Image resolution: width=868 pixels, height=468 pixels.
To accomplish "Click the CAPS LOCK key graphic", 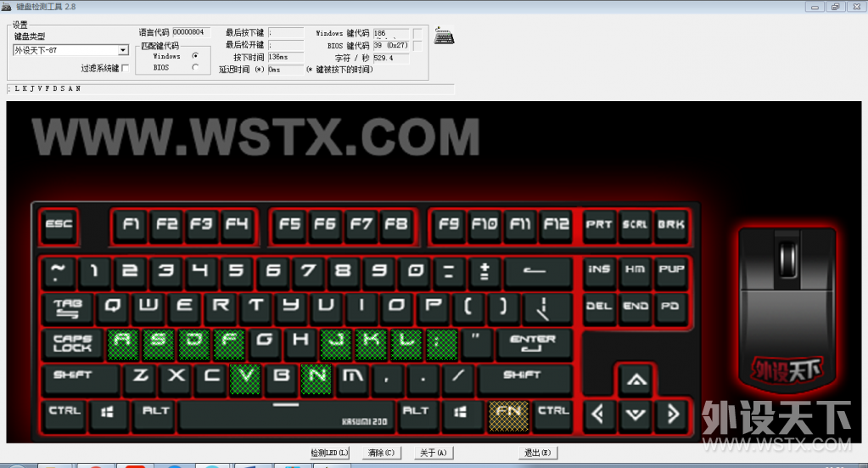I will 72,344.
